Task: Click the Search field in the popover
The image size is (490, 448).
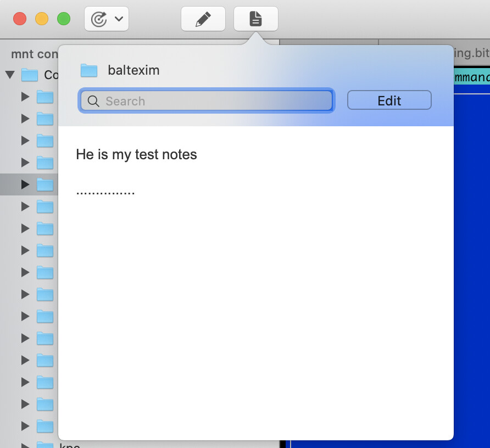Action: [214, 101]
